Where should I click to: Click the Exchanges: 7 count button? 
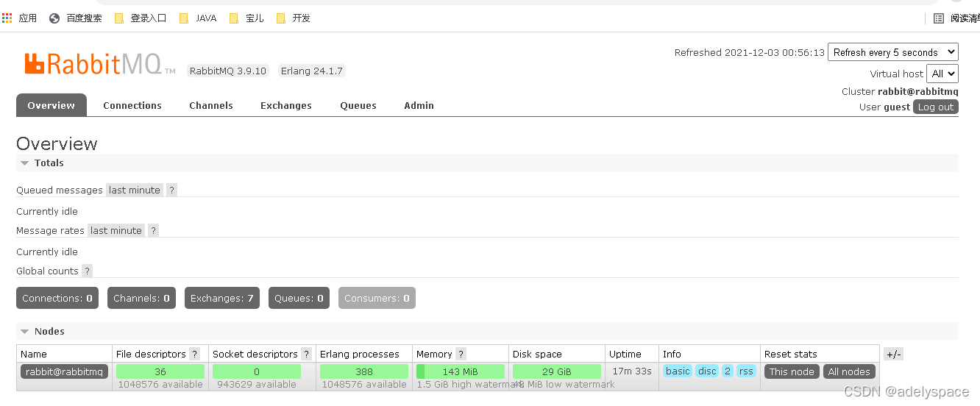pyautogui.click(x=222, y=298)
